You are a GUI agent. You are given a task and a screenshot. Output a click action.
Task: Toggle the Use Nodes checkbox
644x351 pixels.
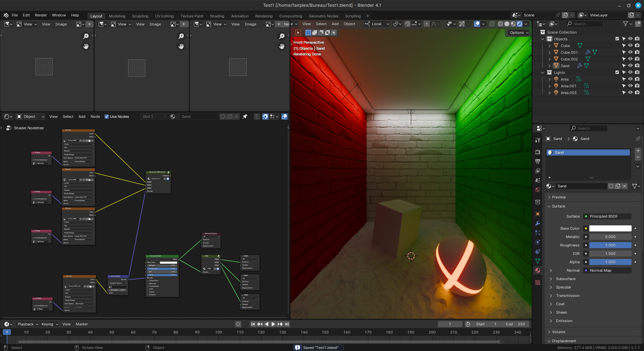[x=107, y=117]
